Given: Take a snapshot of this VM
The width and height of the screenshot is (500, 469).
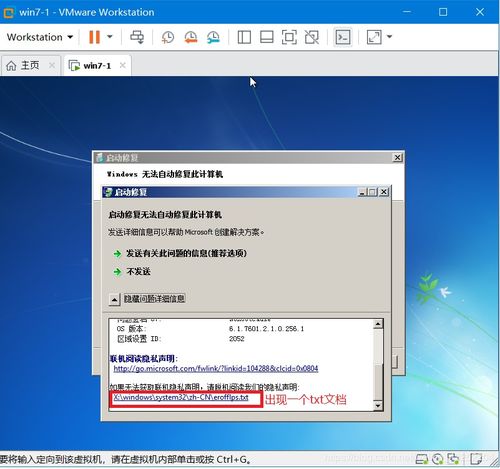Looking at the screenshot, I should [168, 37].
